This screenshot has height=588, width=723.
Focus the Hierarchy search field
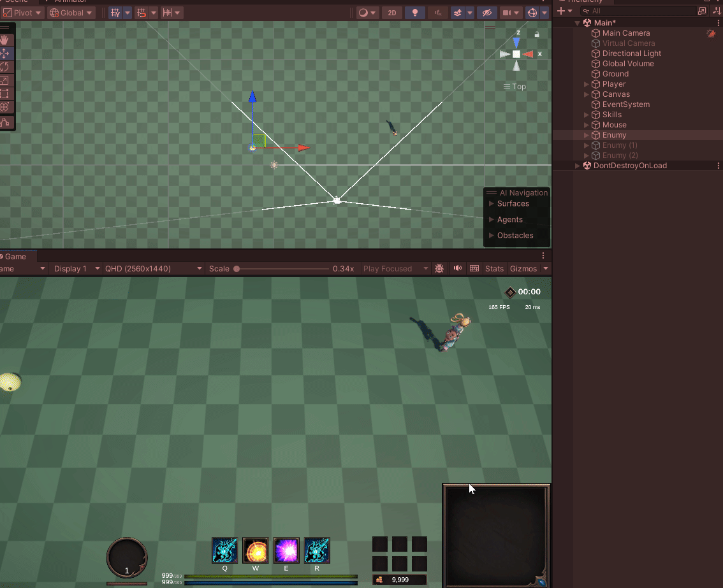tap(638, 11)
